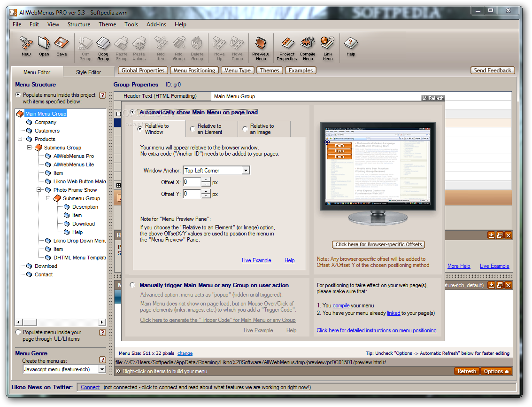This screenshot has width=532, height=407.
Task: Select Populate menu through UL/LI items radio
Action: (x=18, y=332)
